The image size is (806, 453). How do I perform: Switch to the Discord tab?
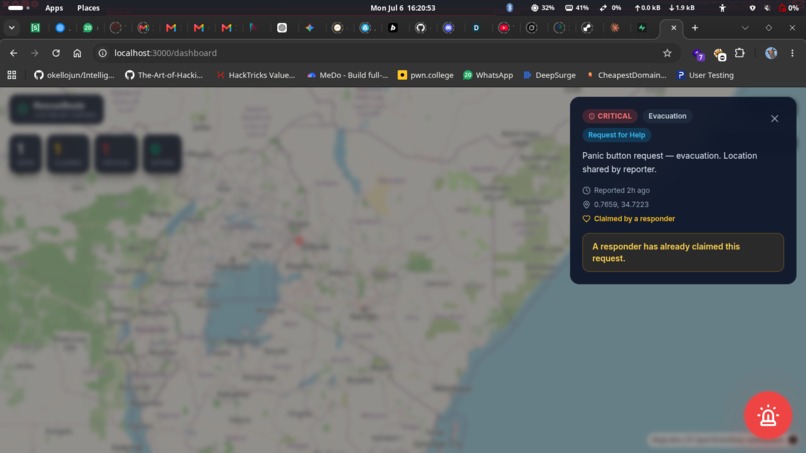coord(448,28)
